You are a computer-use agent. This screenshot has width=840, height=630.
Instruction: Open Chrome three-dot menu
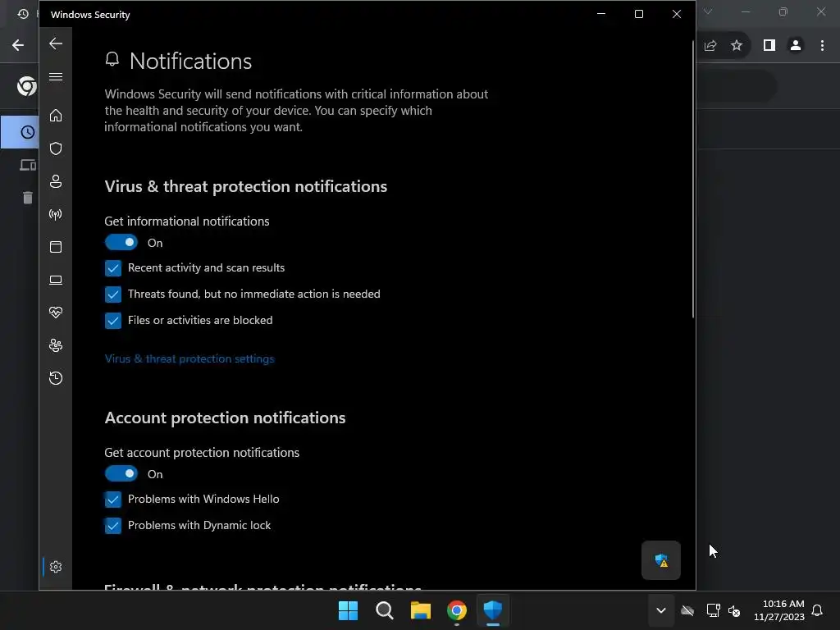822,46
